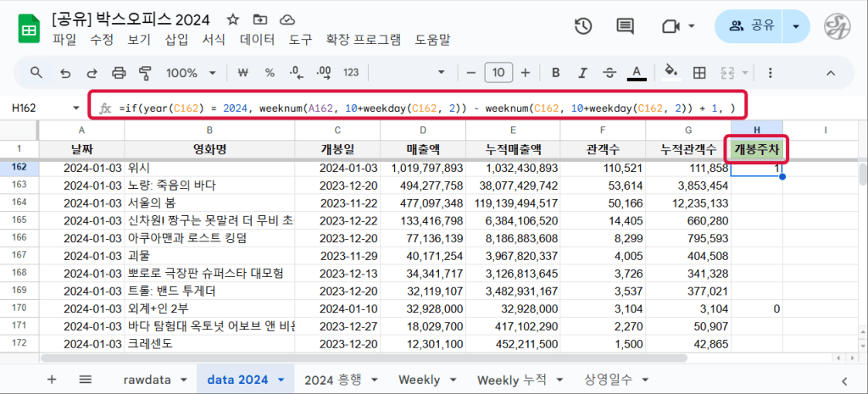Expand the share button dropdown arrow
The height and width of the screenshot is (394, 868).
point(795,26)
